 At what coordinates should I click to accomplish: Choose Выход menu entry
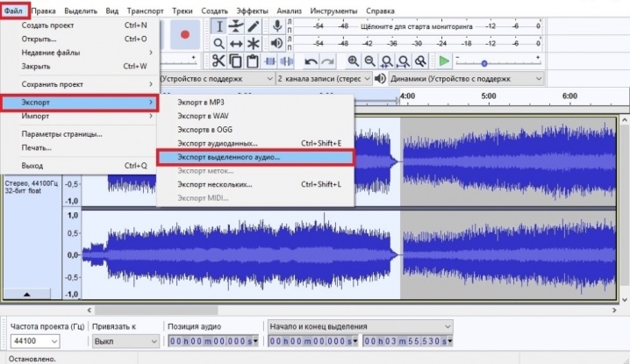point(80,166)
